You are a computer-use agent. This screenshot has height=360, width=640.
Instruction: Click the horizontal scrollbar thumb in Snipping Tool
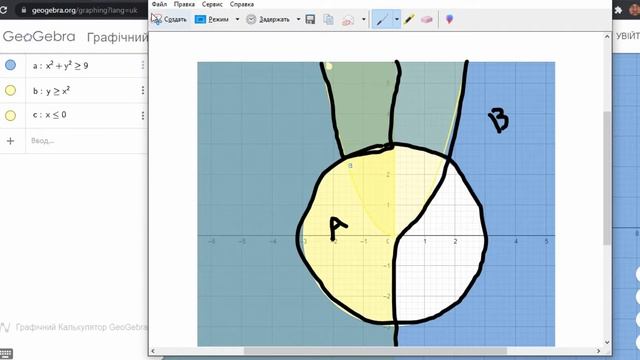(x=375, y=351)
